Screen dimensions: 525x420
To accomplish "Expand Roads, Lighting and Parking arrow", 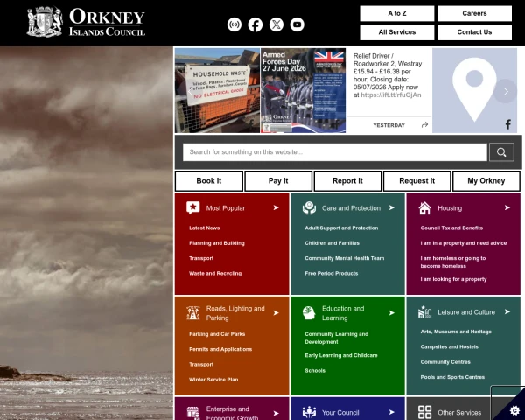I will pyautogui.click(x=276, y=313).
